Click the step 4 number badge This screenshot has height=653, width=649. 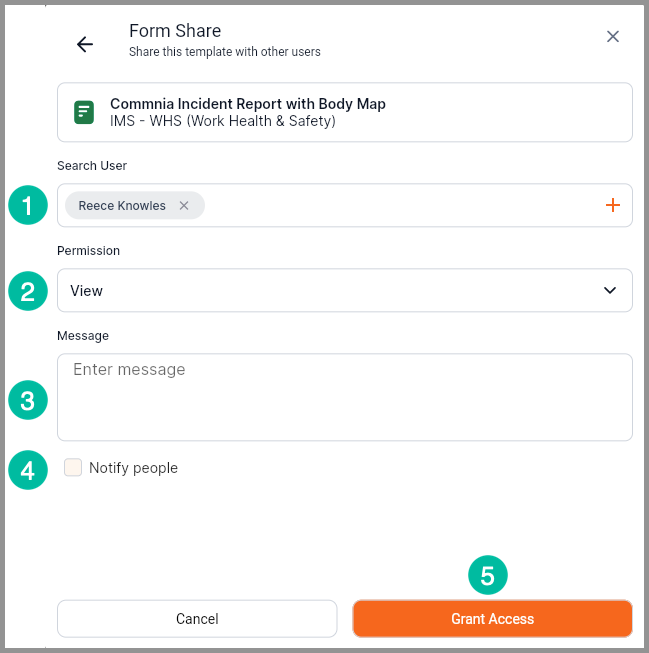coord(28,468)
